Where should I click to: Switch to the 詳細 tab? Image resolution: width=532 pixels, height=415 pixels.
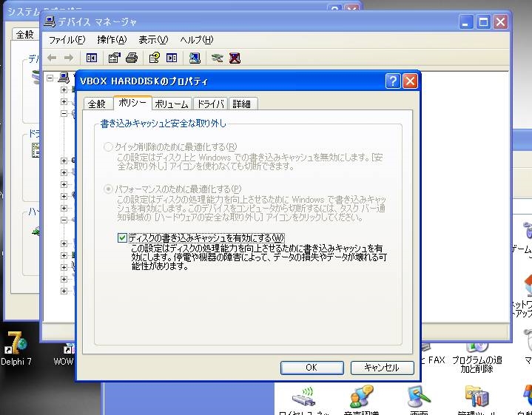(x=242, y=104)
